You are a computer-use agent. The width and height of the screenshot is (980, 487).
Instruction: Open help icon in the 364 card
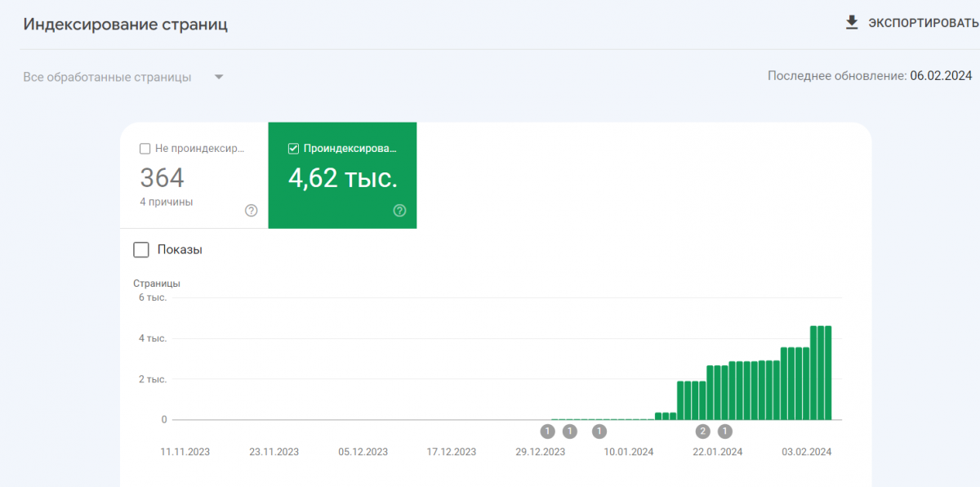pyautogui.click(x=252, y=211)
